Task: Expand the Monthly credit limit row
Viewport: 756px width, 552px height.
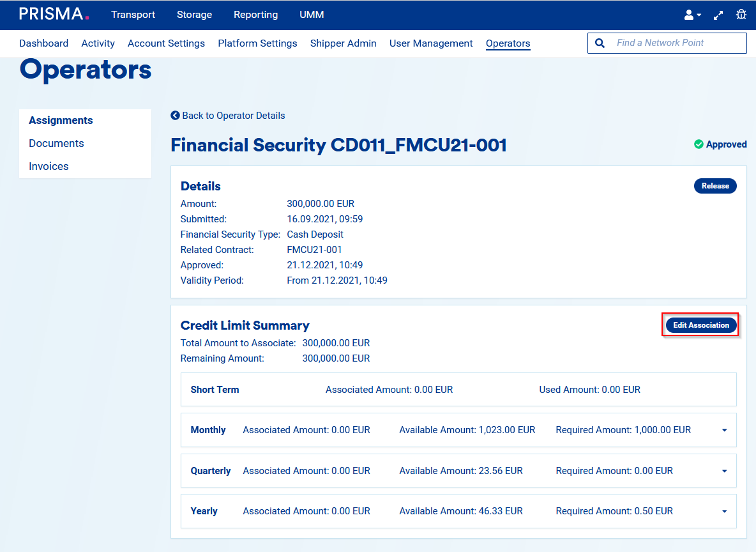Action: click(x=724, y=431)
